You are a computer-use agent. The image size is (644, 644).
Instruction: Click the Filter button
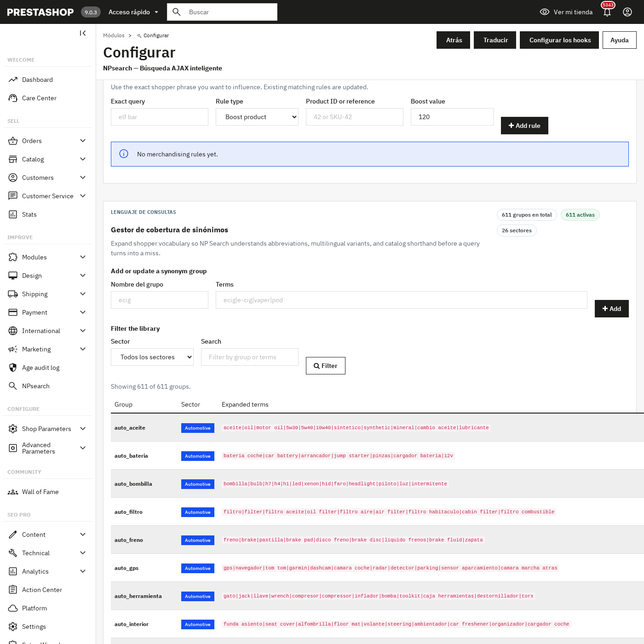click(x=326, y=366)
